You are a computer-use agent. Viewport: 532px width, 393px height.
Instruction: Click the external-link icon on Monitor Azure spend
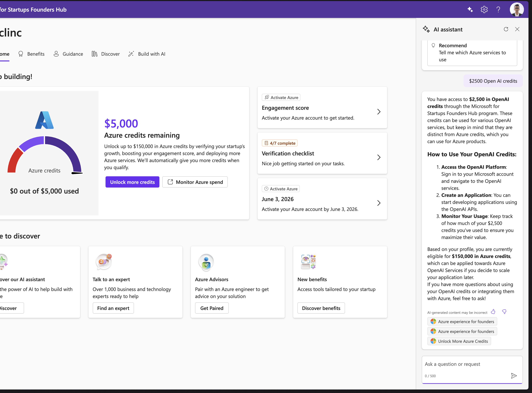[x=170, y=182]
